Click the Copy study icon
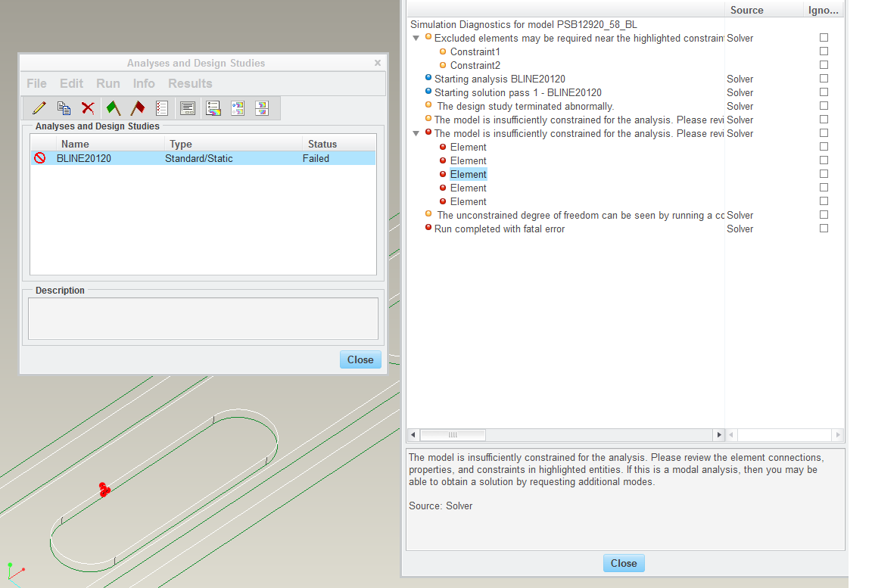The width and height of the screenshot is (872, 588). click(x=64, y=107)
